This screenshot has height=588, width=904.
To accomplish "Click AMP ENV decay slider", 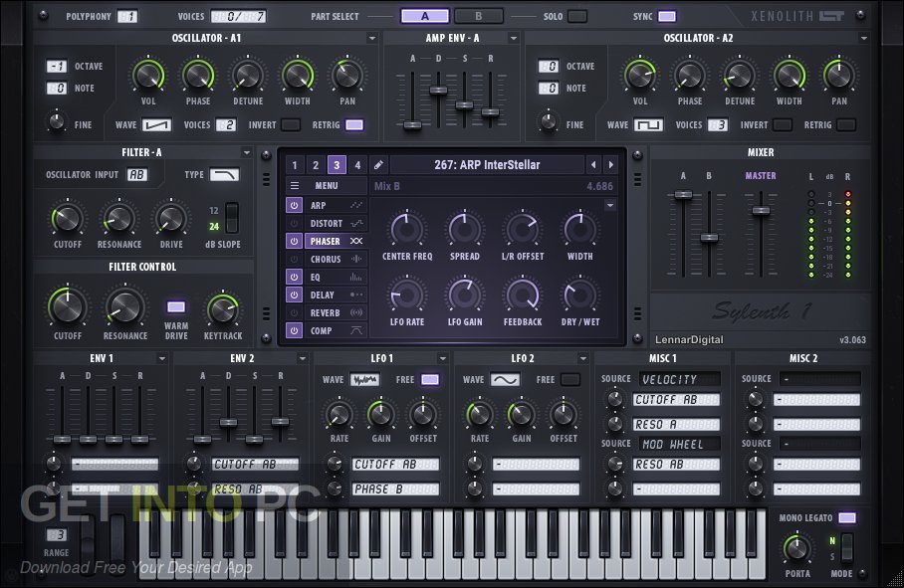I will pos(439,90).
